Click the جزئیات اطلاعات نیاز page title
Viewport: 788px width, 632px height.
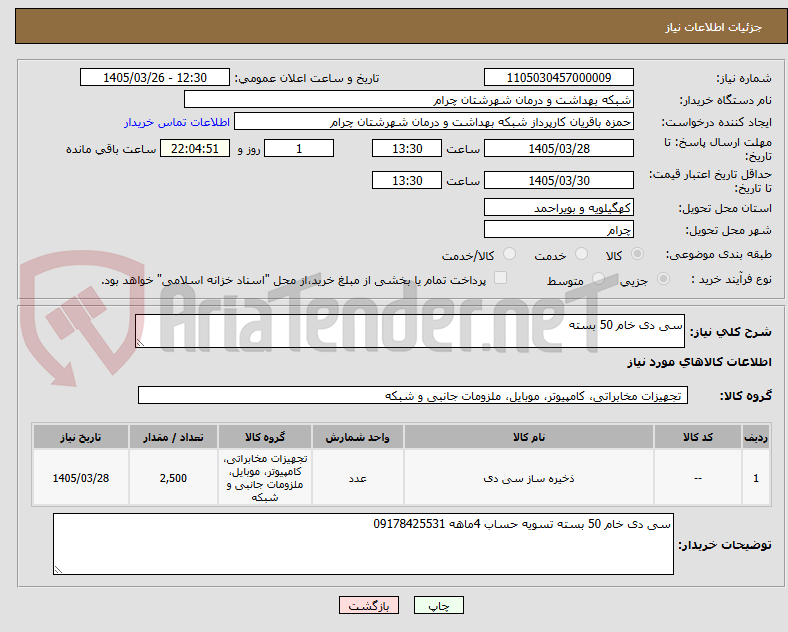[714, 27]
